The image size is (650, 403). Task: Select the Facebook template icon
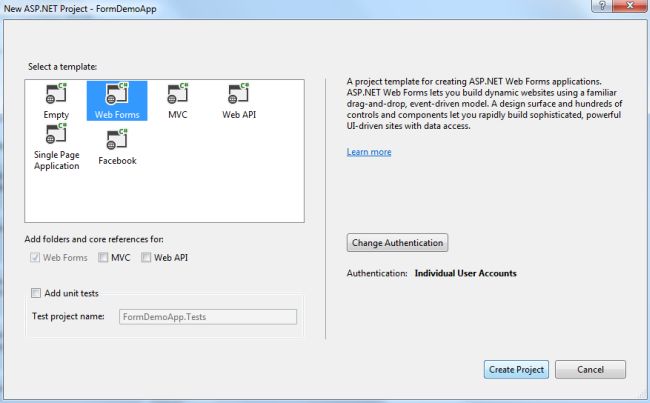117,139
